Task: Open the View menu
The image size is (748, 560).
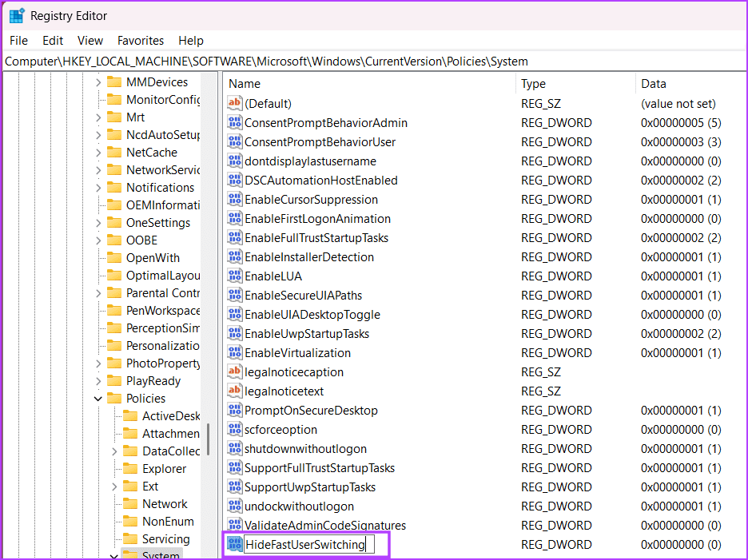Action: tap(90, 41)
